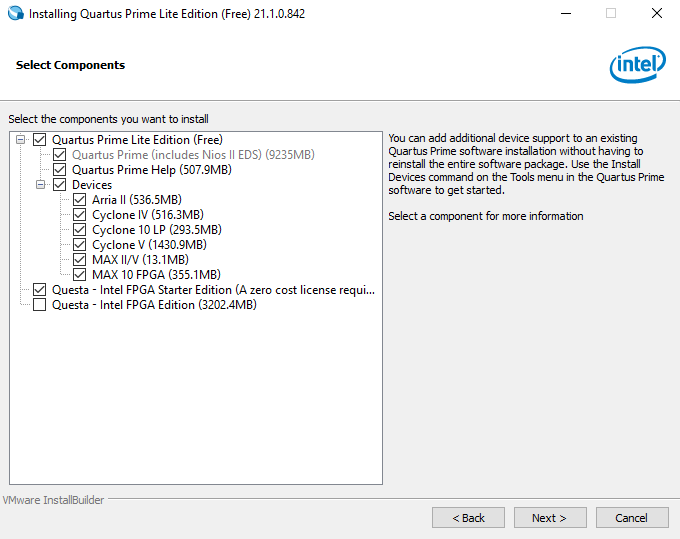Select the Arria II (536.5MB) label
Image resolution: width=680 pixels, height=539 pixels.
click(x=137, y=199)
